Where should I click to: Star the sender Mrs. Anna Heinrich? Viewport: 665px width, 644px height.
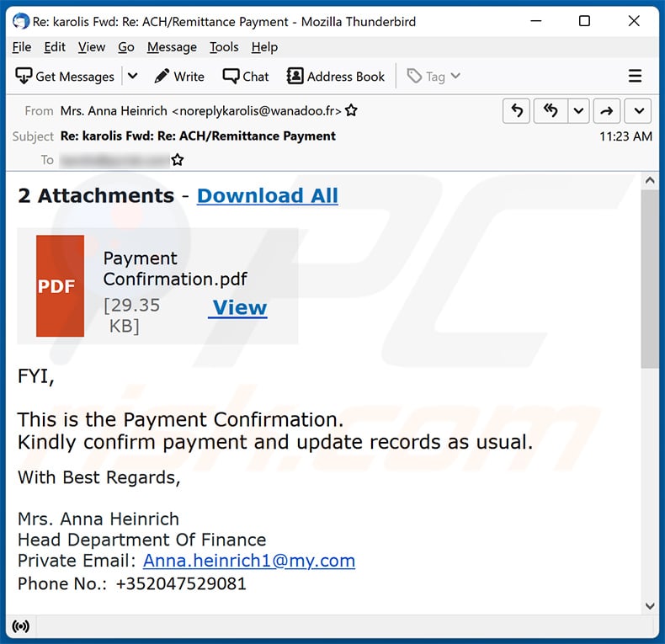[x=351, y=111]
